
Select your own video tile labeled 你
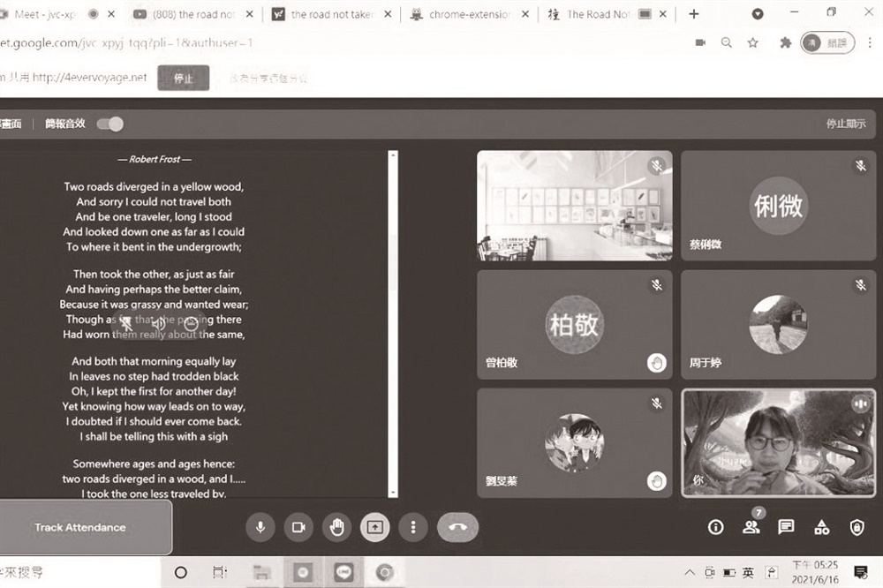point(778,442)
